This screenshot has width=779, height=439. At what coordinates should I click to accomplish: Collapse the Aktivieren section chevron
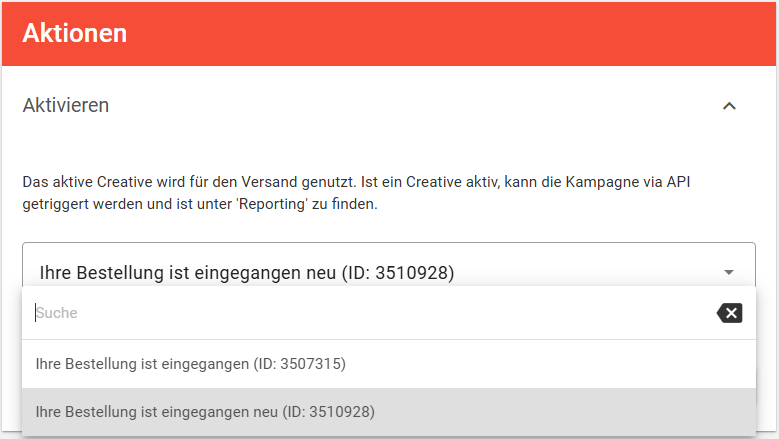729,106
